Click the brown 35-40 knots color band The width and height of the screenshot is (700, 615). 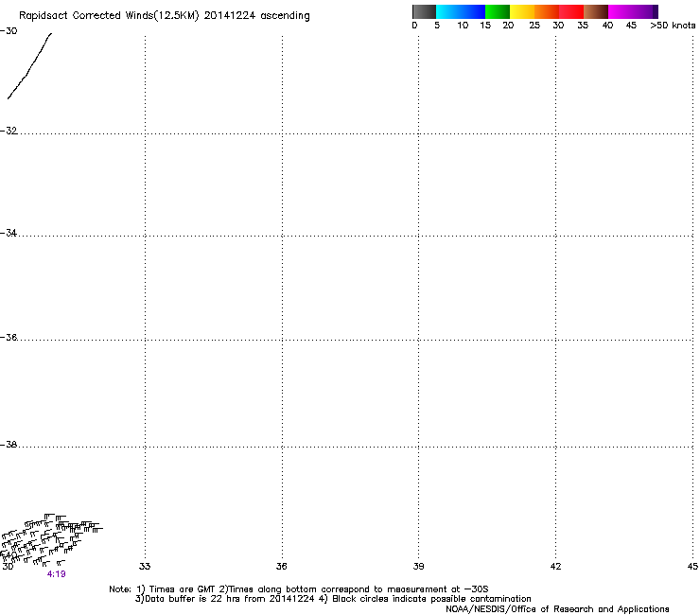[x=596, y=11]
